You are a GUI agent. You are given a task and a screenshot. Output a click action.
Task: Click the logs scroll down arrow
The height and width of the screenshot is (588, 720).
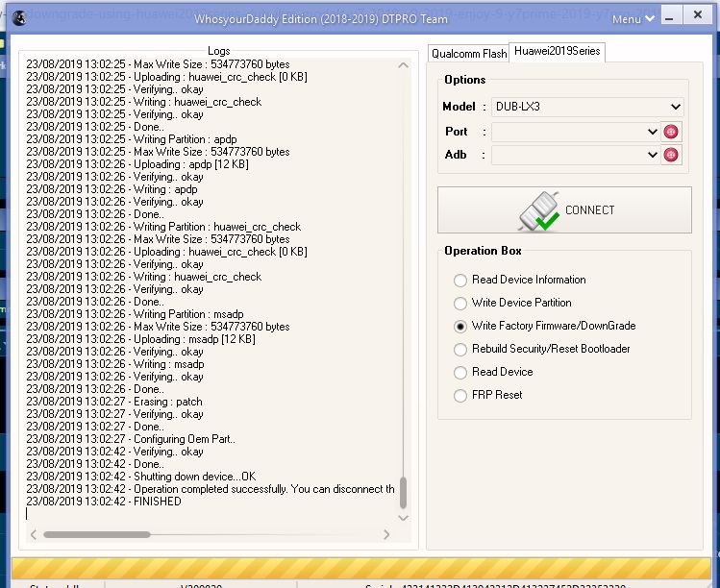(x=403, y=518)
